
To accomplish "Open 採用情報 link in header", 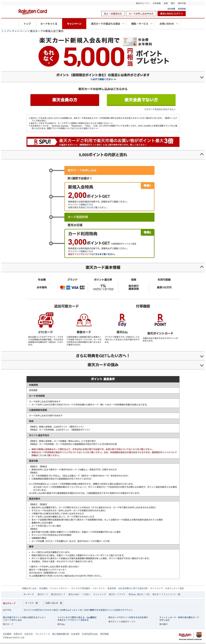I will [x=182, y=9].
